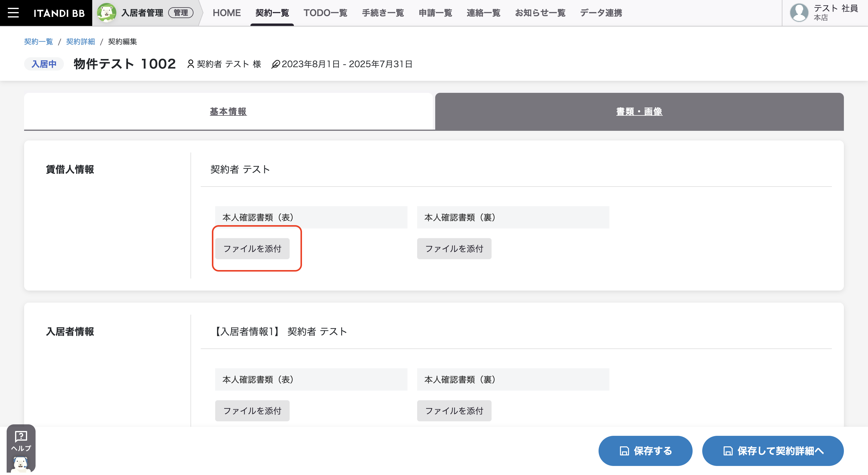Click the pen icon beside contract dates
Screen dimensions: 868x475
coord(276,64)
